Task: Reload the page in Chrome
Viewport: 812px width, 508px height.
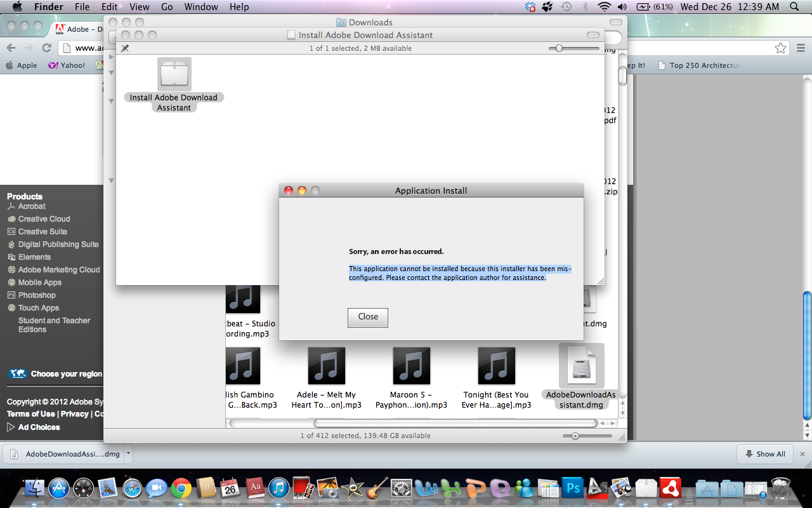Action: 46,48
